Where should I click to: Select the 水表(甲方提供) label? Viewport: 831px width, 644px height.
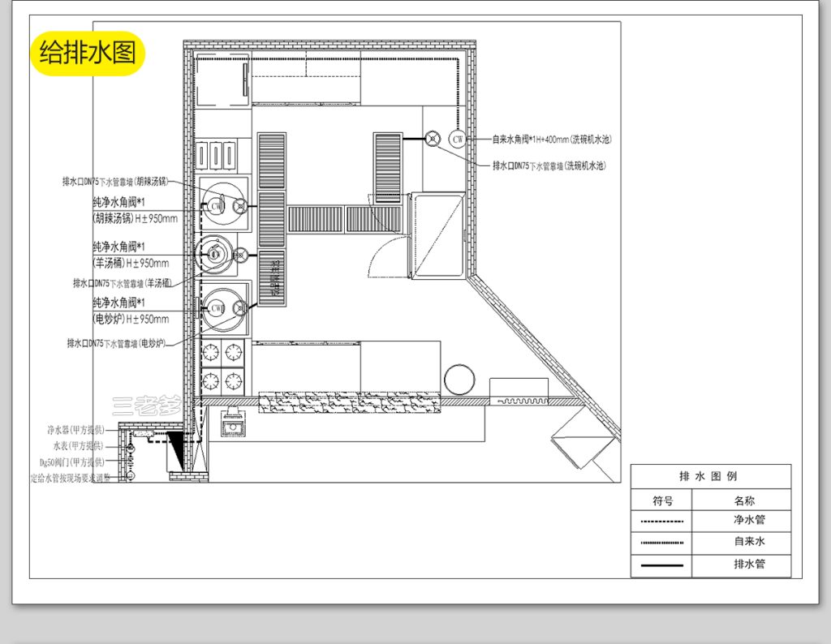tap(79, 446)
